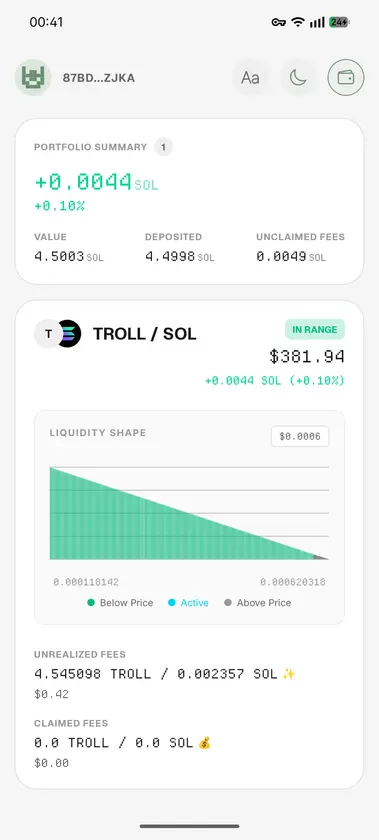The height and width of the screenshot is (840, 379).
Task: Tap the pixel avatar wallet icon
Action: [x=33, y=78]
